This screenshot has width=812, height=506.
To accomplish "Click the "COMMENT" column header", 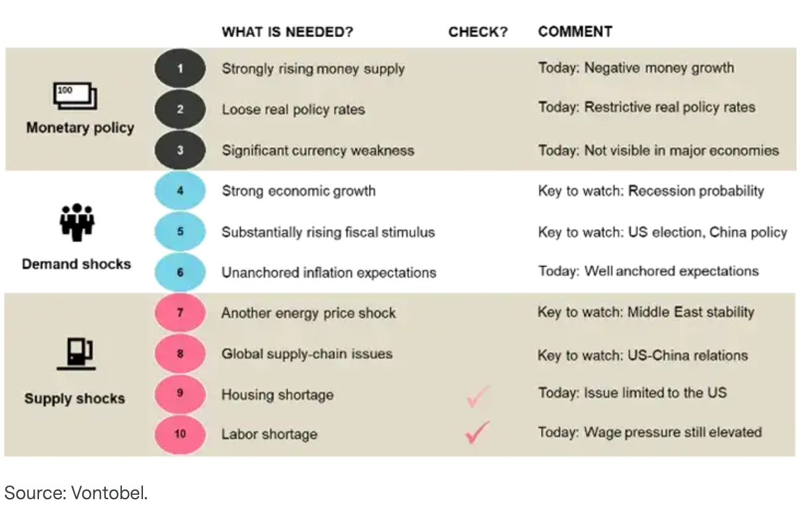I will point(575,32).
